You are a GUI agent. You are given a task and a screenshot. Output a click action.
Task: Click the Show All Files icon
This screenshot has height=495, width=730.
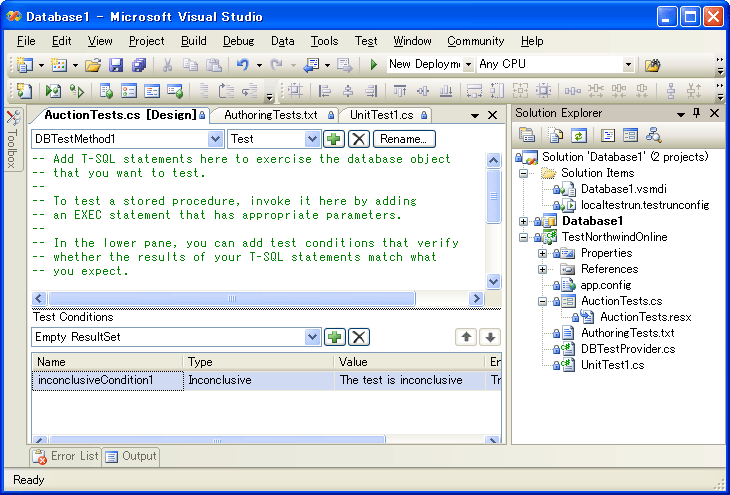(x=555, y=136)
